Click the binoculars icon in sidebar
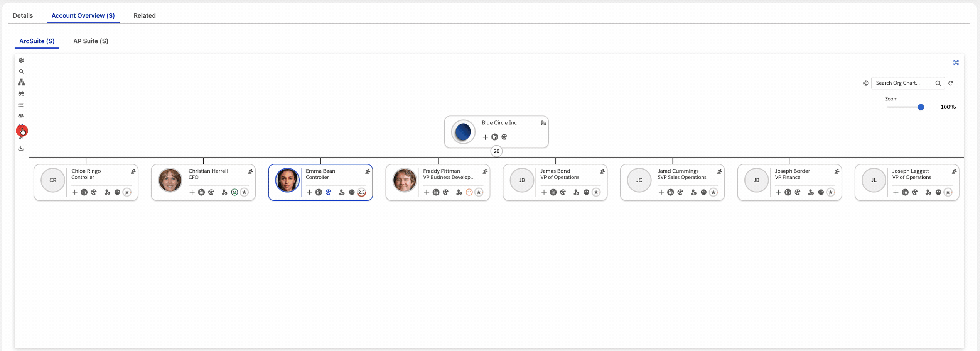The height and width of the screenshot is (351, 980). coord(21,93)
